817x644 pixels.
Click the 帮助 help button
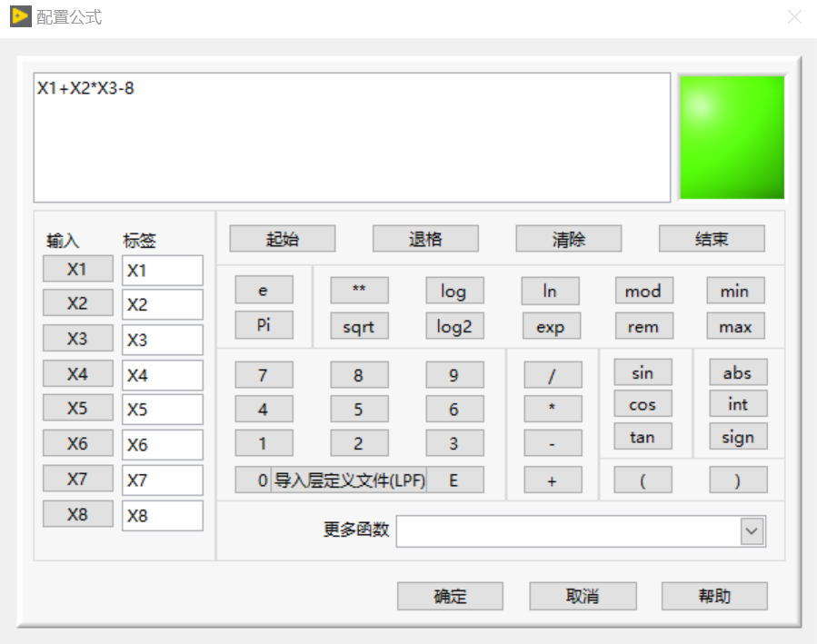point(714,596)
